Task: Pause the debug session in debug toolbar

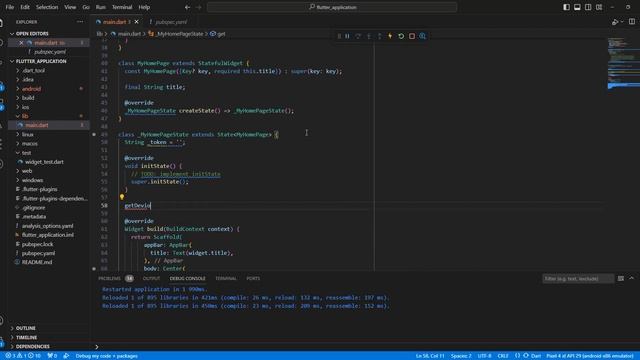Action: point(347,36)
